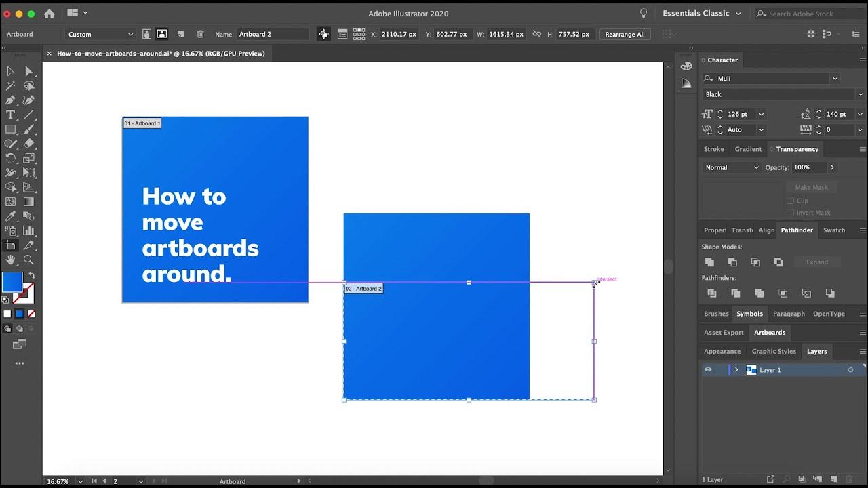
Task: Apply the Minus Back pathfinder
Action: point(830,293)
